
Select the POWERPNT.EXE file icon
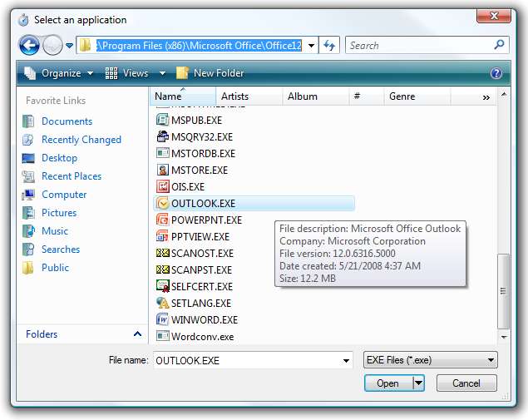coord(163,220)
